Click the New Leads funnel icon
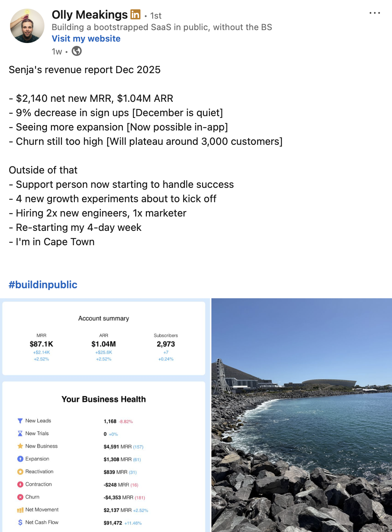Image resolution: width=392 pixels, height=532 pixels. [20, 421]
